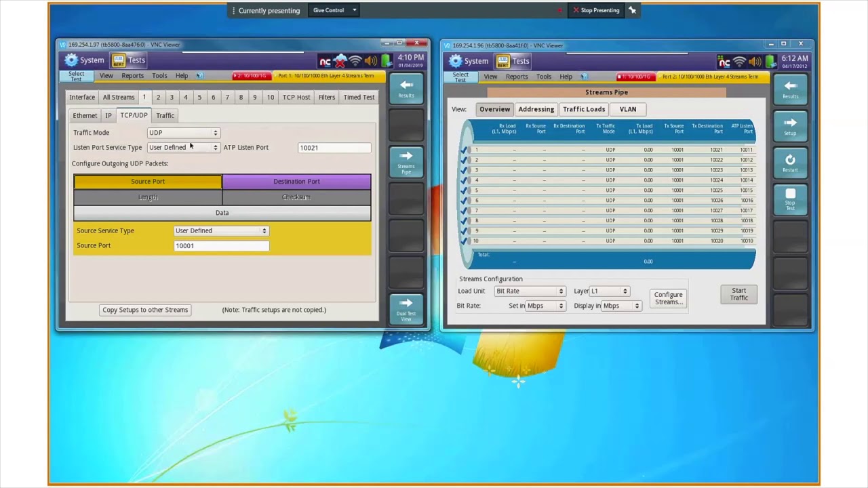
Task: Select gray Checksum field block
Action: [296, 197]
